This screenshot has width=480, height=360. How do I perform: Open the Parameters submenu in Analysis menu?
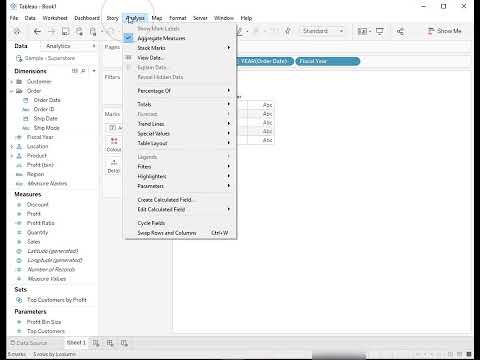pyautogui.click(x=180, y=186)
